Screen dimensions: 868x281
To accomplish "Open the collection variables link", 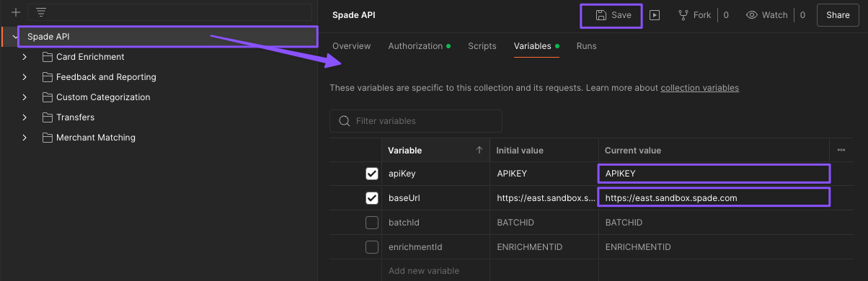I will point(699,88).
